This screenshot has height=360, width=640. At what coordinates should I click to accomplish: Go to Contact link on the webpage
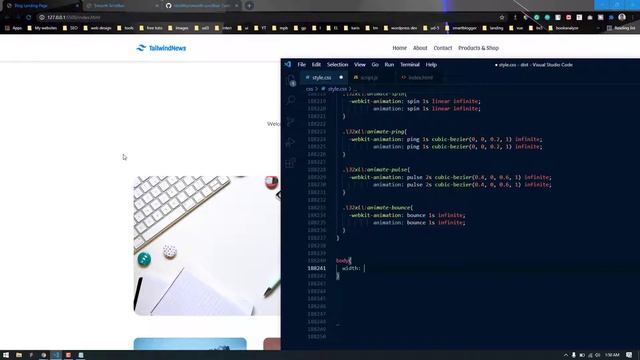tap(443, 48)
